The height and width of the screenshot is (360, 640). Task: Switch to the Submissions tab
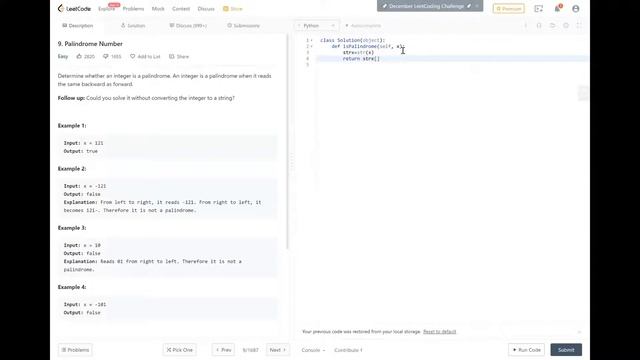pyautogui.click(x=243, y=26)
